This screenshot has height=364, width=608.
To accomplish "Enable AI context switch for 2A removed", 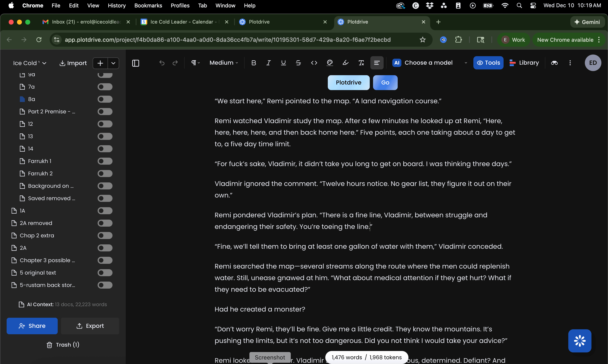I will [105, 223].
